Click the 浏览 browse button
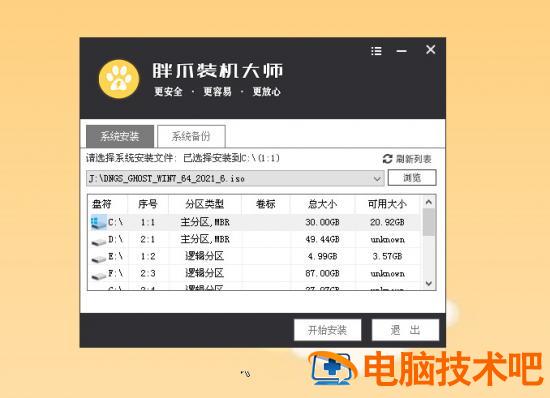The height and width of the screenshot is (398, 550). [x=412, y=177]
